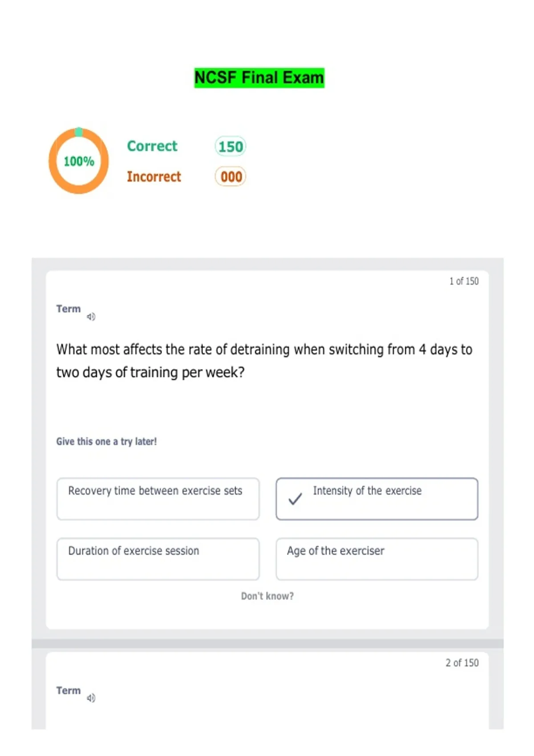Image resolution: width=534 pixels, height=756 pixels.
Task: Pick "Duration of exercise session" option
Action: tap(158, 559)
